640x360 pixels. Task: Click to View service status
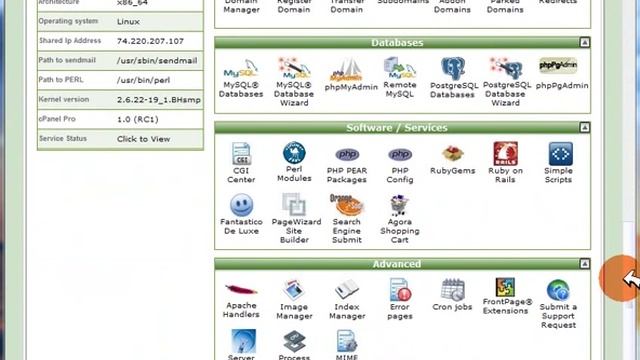(x=143, y=139)
